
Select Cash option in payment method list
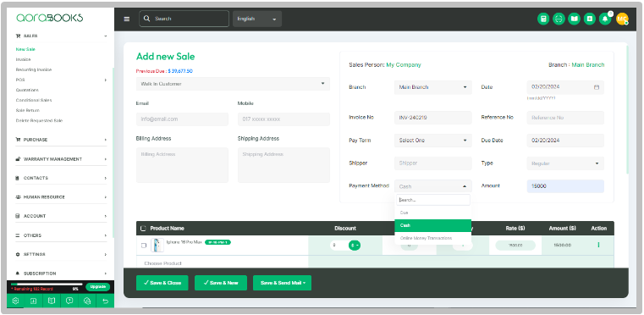tap(433, 225)
